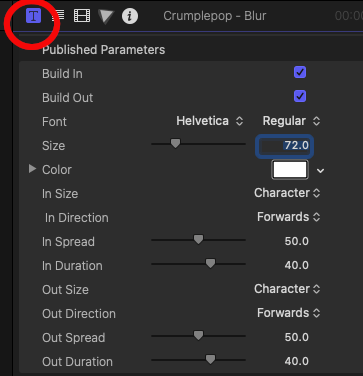Click the Size slider handle
This screenshot has width=363, height=376.
175,144
